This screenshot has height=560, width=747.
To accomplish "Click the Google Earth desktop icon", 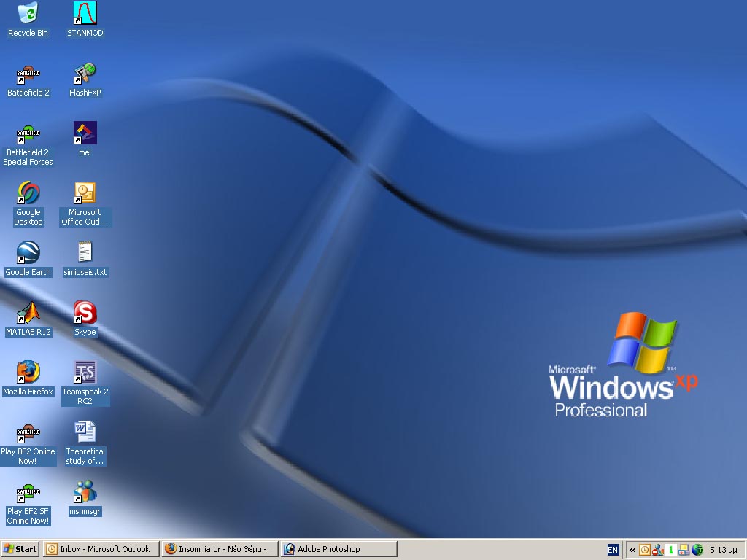I will 28,253.
